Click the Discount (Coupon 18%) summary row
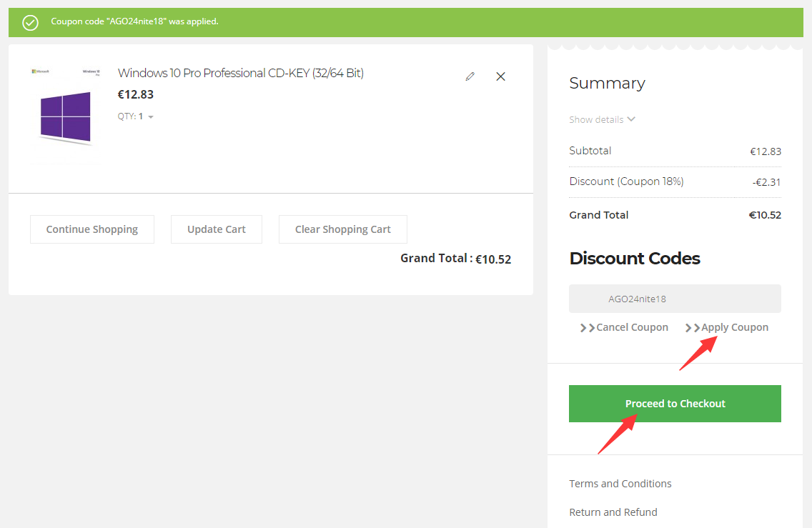The height and width of the screenshot is (528, 812). click(626, 181)
